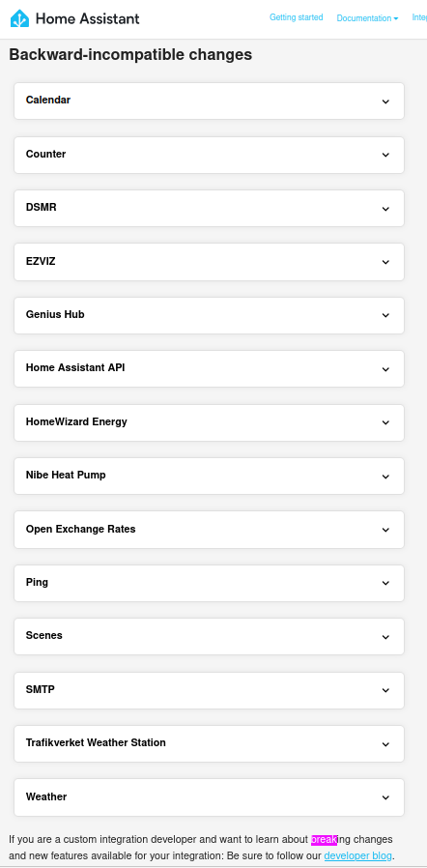Click the SMTP chevron arrow
427x868 pixels.
point(385,690)
